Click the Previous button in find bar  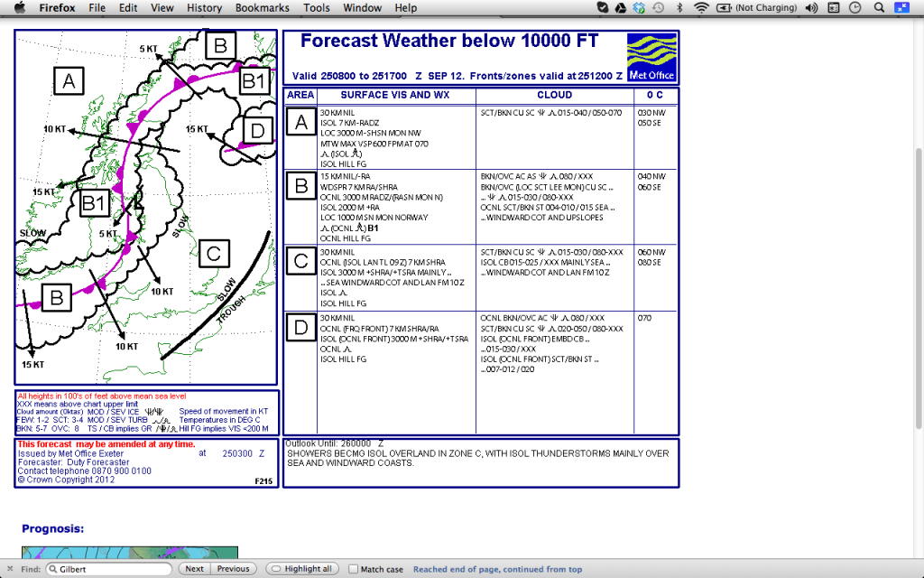pyautogui.click(x=233, y=569)
